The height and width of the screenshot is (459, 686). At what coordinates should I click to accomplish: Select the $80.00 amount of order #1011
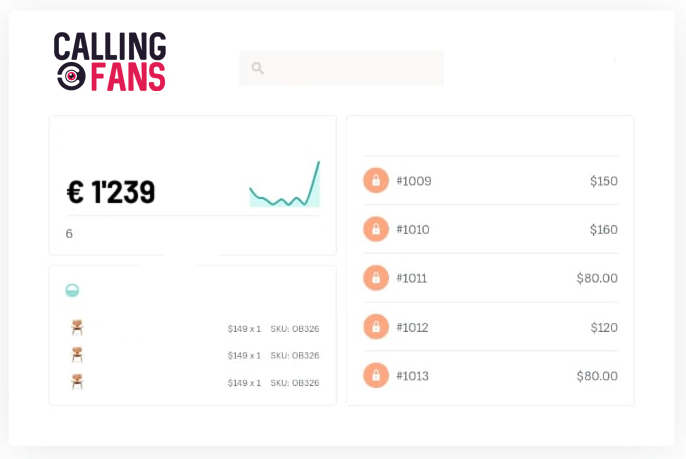point(597,278)
